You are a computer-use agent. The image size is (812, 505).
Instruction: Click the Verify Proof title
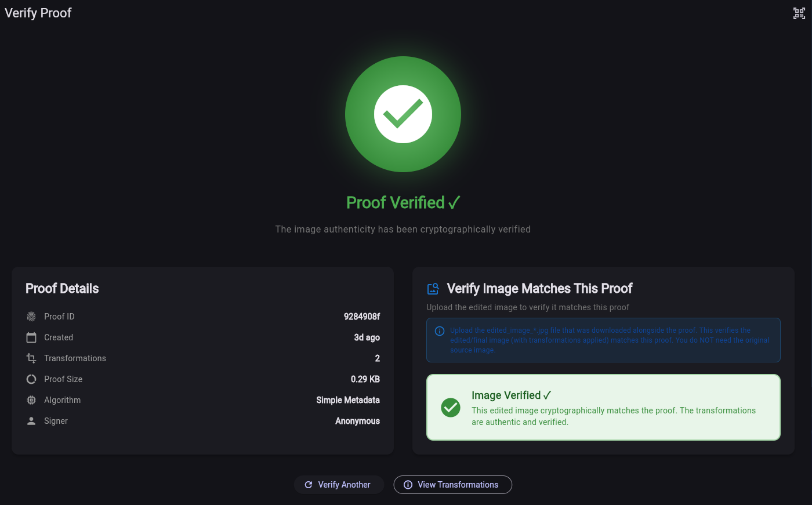(38, 13)
